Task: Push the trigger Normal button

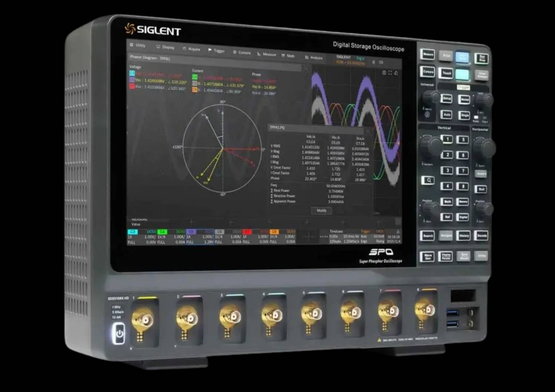Action: pyautogui.click(x=464, y=100)
